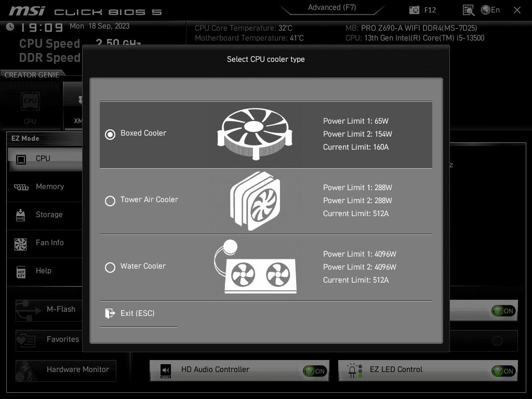532x399 pixels.
Task: Select the Water Cooler radio button
Action: [x=110, y=268]
